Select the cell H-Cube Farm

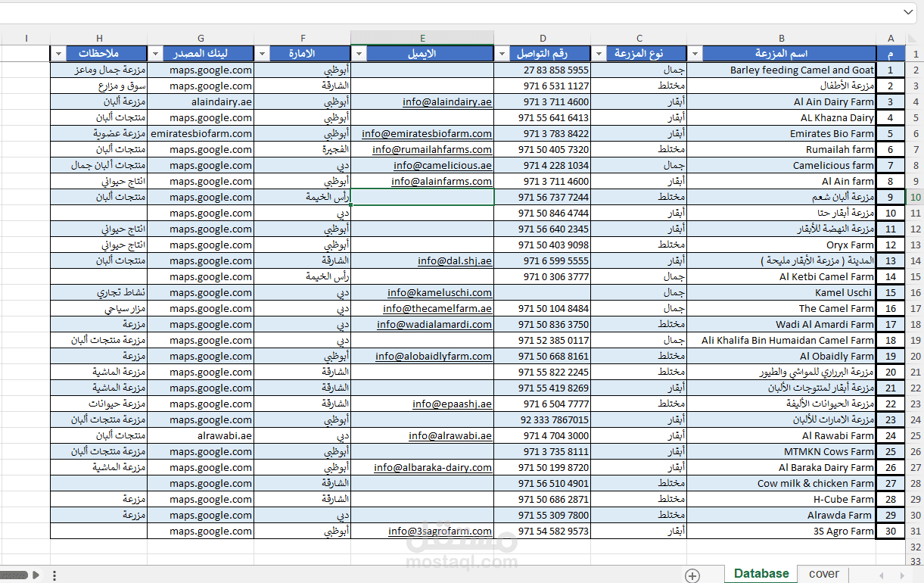(782, 499)
